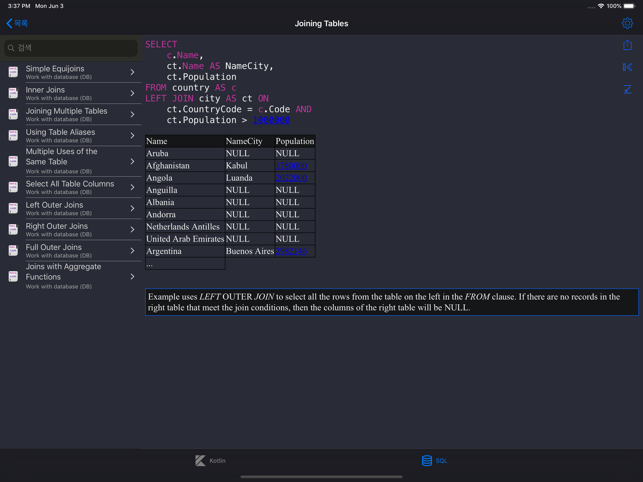
Task: Click the Buenos Aires population 2982146 link
Action: [x=291, y=251]
